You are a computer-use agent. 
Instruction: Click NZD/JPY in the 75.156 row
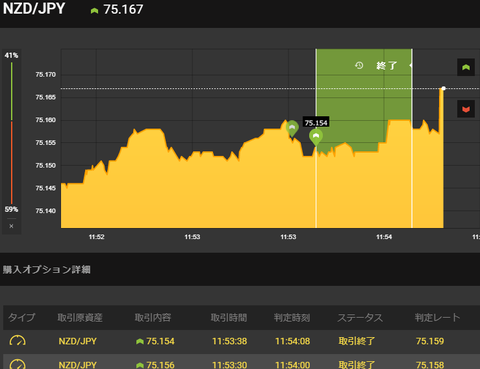coord(78,365)
